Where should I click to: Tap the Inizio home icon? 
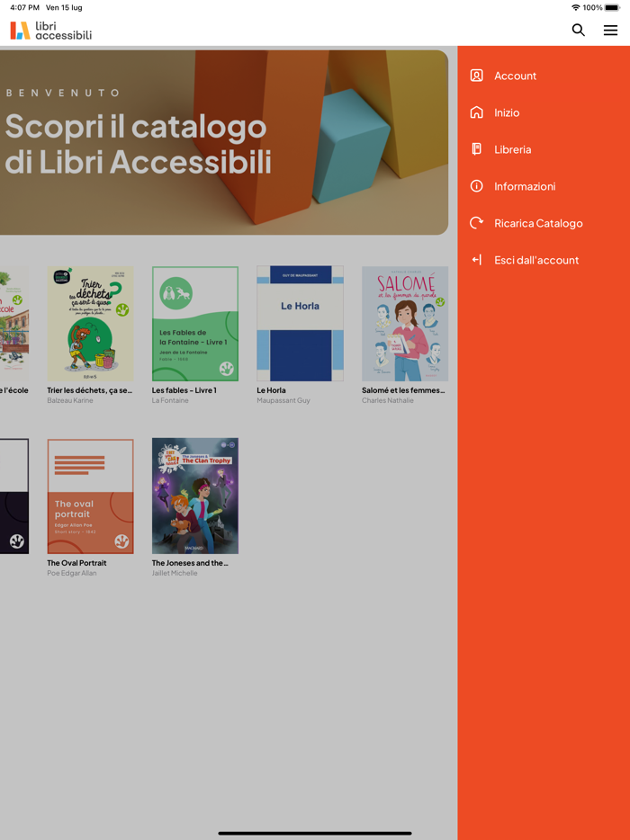pos(476,112)
